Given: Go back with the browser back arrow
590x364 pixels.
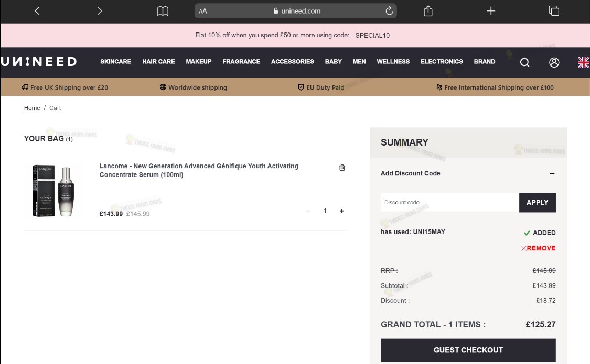Looking at the screenshot, I should pyautogui.click(x=37, y=11).
